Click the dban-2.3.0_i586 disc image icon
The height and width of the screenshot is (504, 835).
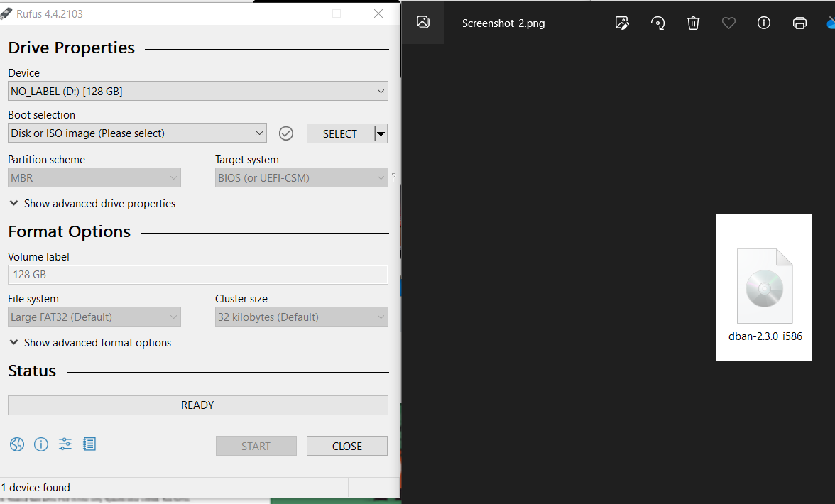pyautogui.click(x=765, y=286)
